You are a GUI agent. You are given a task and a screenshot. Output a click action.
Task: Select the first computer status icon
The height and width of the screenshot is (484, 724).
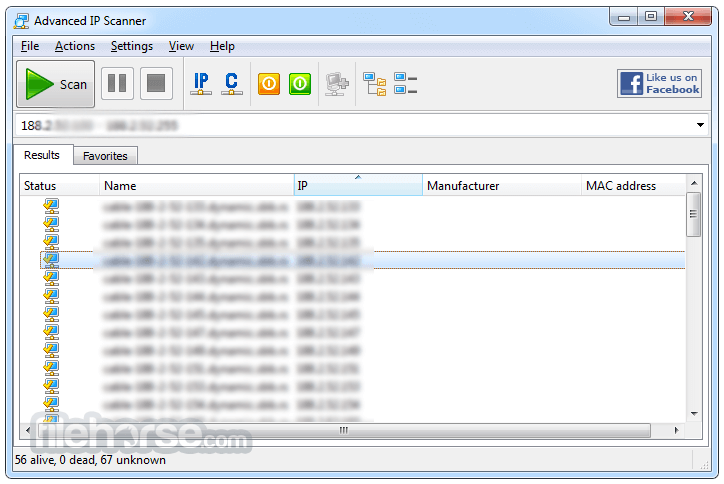click(51, 206)
